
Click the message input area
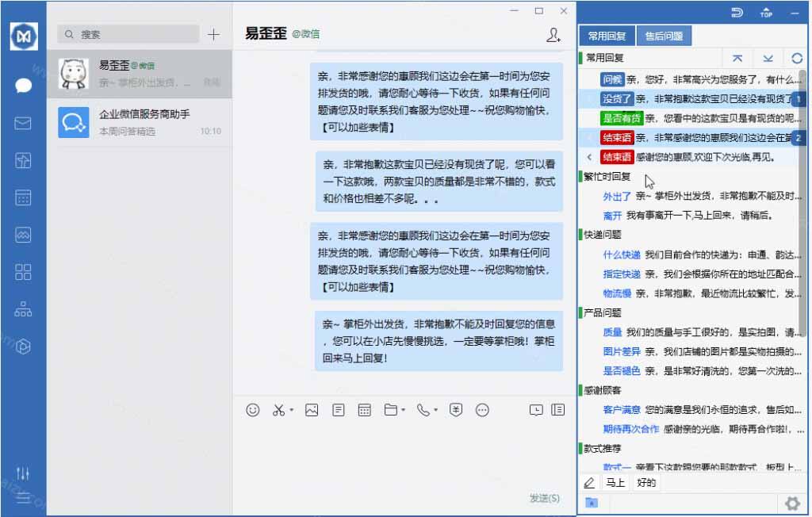(405, 456)
